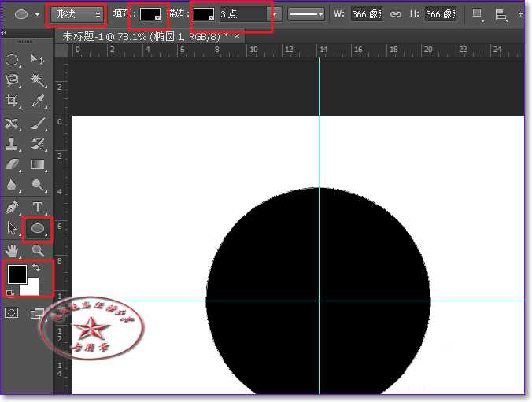Select the Horizontal Type tool

[37, 208]
